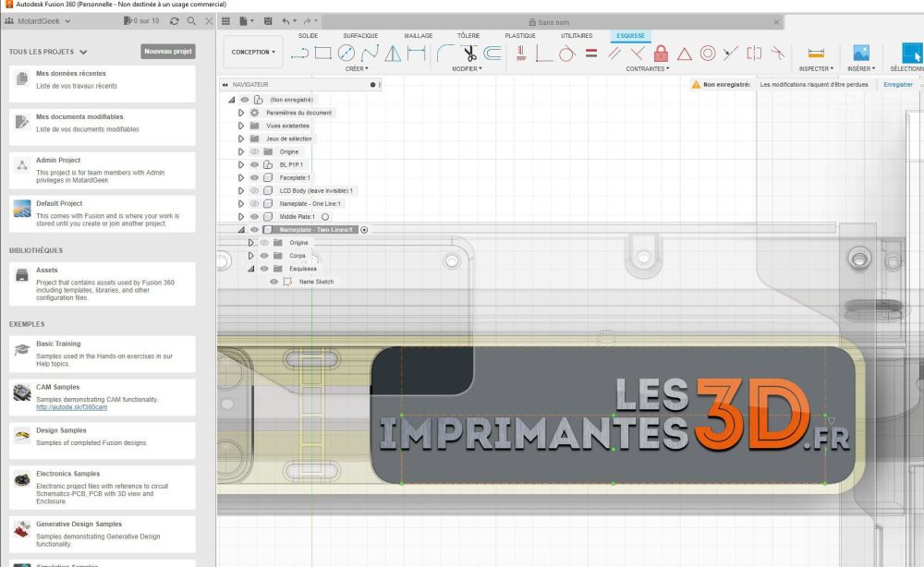Select the Fillet sketch tool

[x=445, y=54]
